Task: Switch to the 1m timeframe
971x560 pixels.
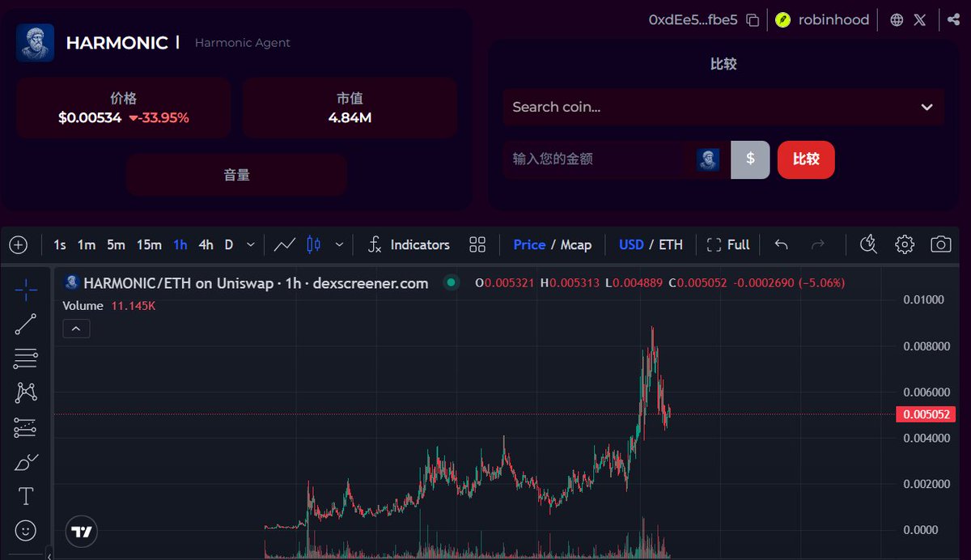Action: (87, 245)
